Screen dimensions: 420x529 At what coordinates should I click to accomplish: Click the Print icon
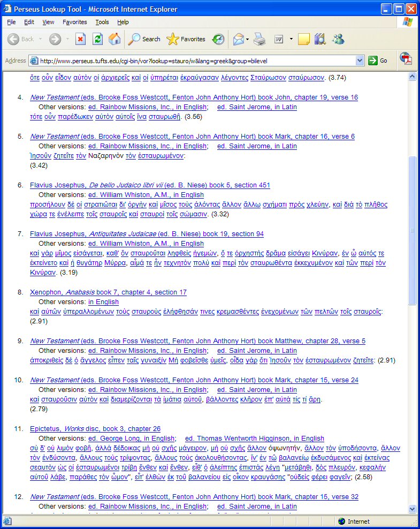pos(259,39)
